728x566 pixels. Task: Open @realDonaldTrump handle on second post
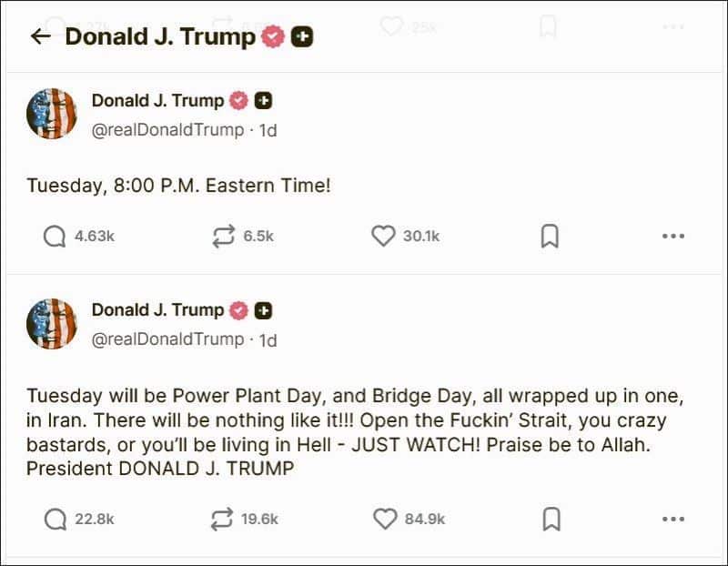coord(168,339)
